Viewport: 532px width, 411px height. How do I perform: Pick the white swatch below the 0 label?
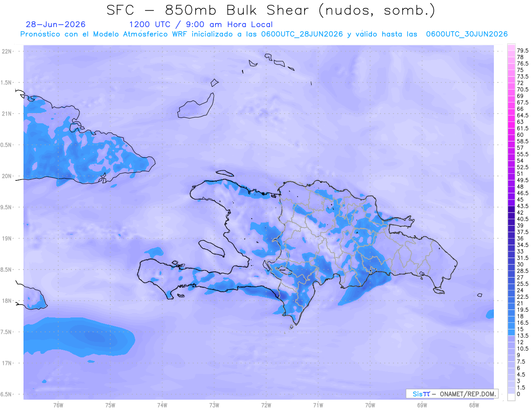point(511,397)
